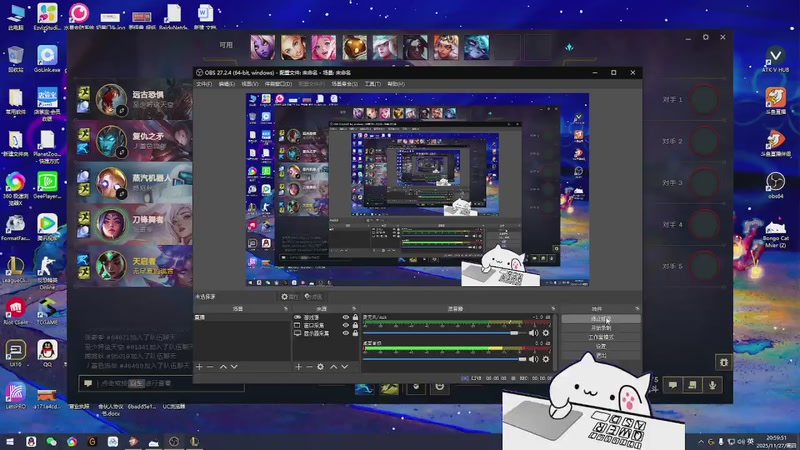Image resolution: width=800 pixels, height=450 pixels.
Task: Open chat bubble icon in League client bottom bar
Action: 673,385
